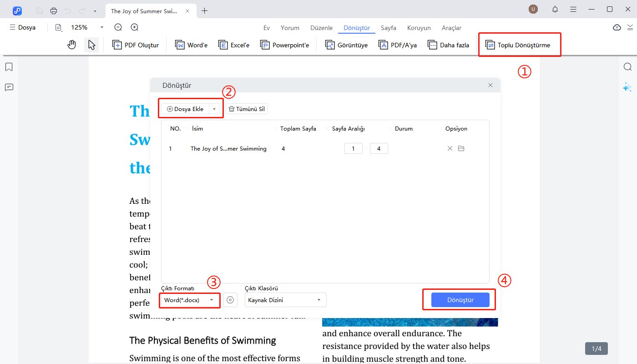Open the Çıktı Formatı Word(*.docx) dropdown
The image size is (637, 364).
189,300
